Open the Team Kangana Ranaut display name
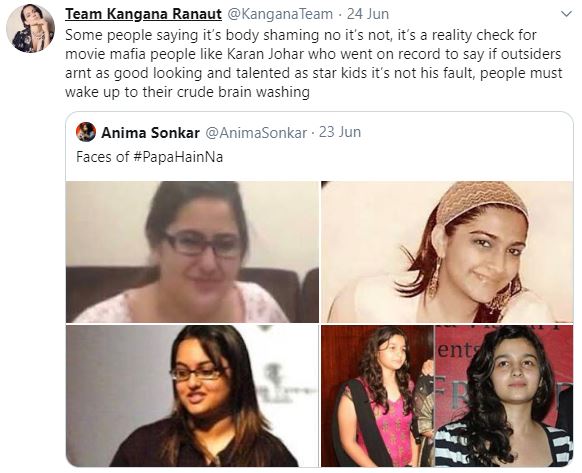Image resolution: width=582 pixels, height=473 pixels. [143, 14]
